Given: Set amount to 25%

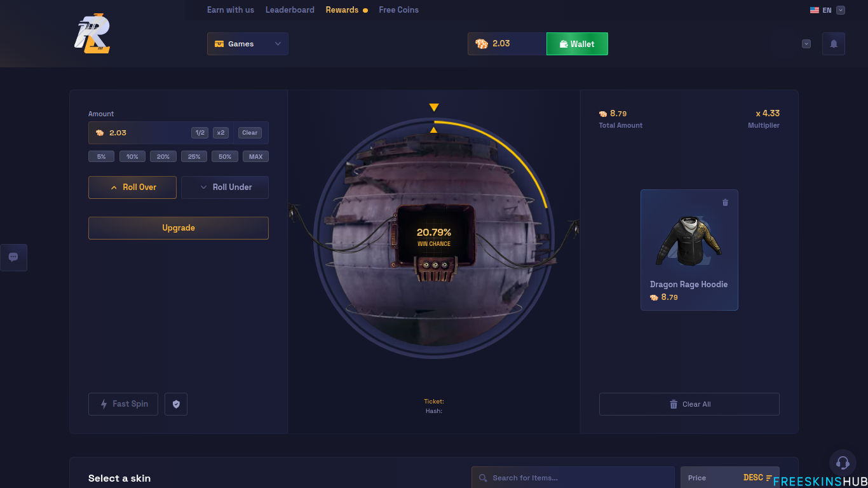Looking at the screenshot, I should tap(194, 156).
